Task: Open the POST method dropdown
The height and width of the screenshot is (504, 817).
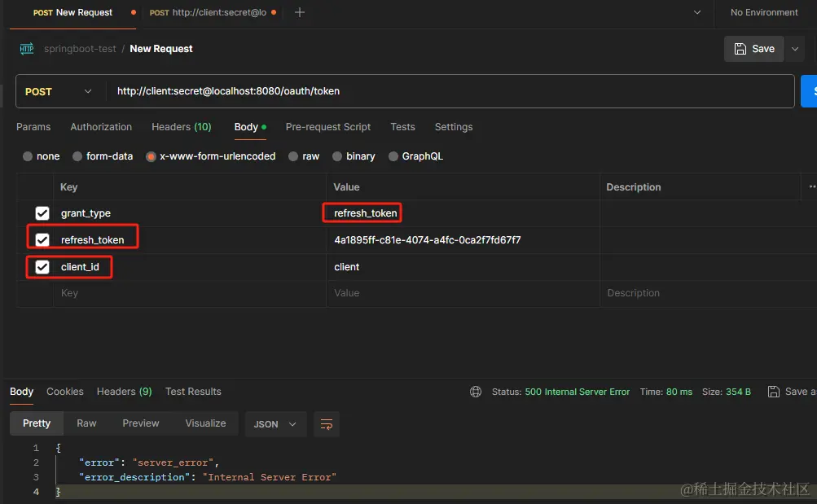Action: pos(59,92)
